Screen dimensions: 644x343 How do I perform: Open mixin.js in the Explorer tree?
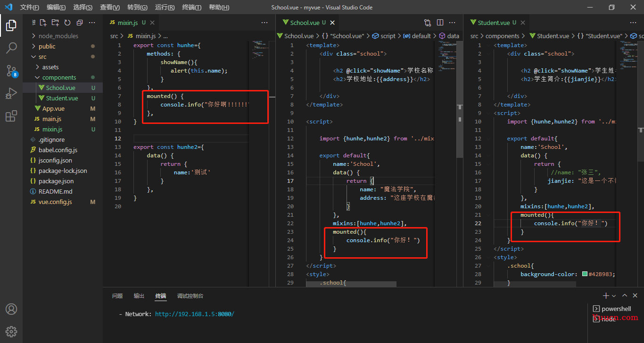[63, 129]
